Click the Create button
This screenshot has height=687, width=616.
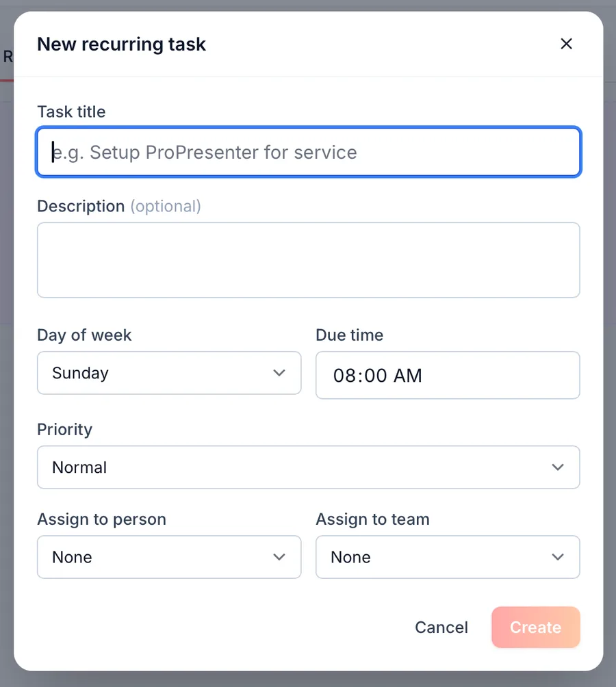click(x=536, y=627)
